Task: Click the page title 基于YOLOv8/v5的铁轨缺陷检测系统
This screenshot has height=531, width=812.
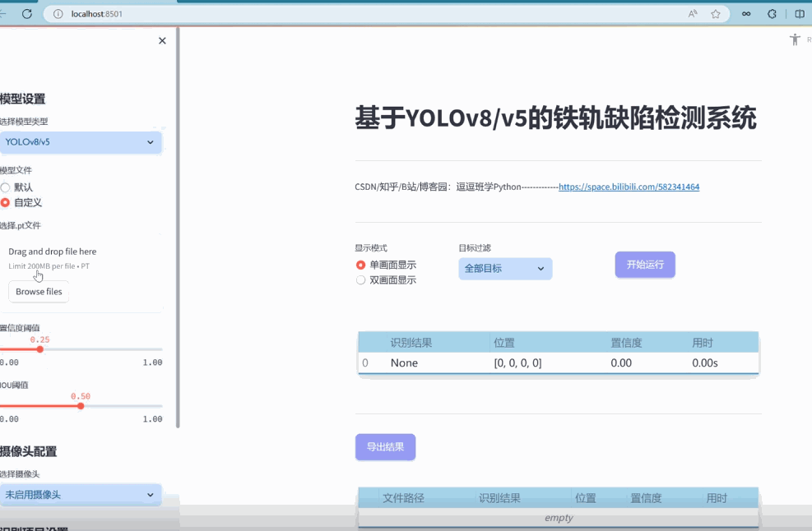Action: 555,118
